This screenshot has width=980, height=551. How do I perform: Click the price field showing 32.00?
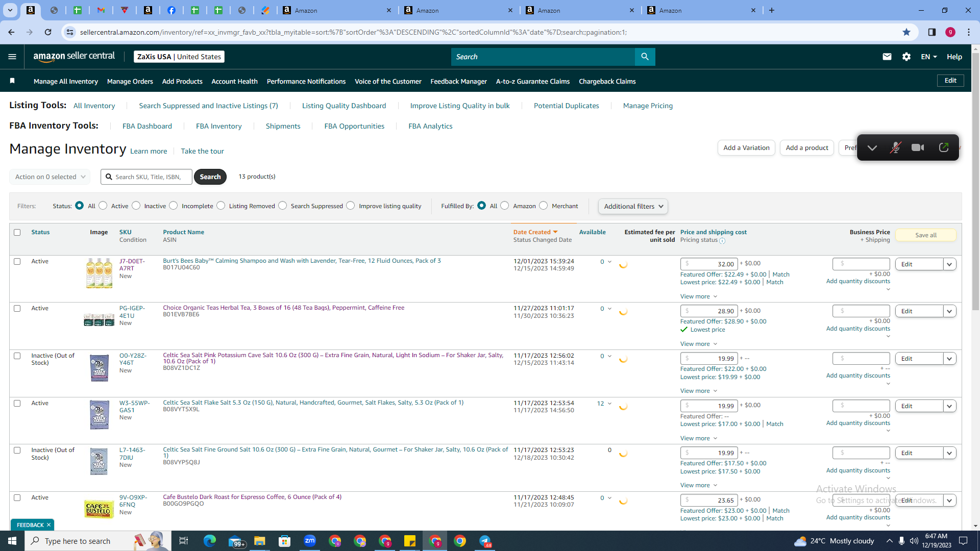pyautogui.click(x=709, y=264)
